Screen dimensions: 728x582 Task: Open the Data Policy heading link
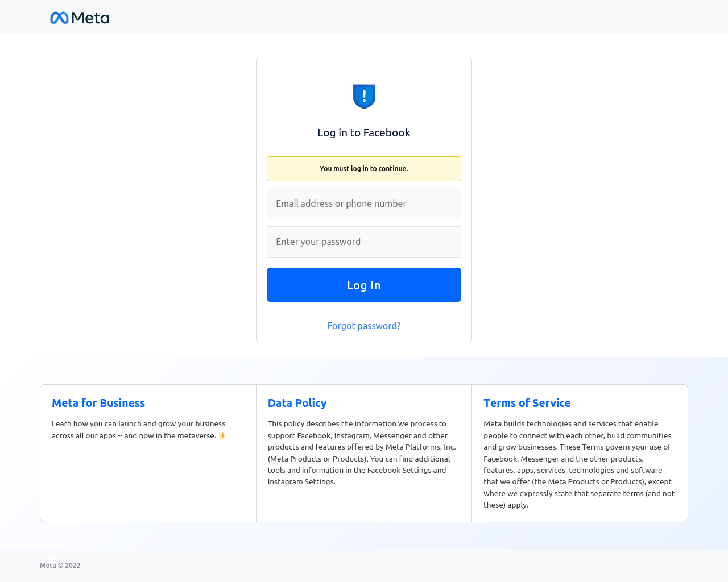pyautogui.click(x=297, y=403)
